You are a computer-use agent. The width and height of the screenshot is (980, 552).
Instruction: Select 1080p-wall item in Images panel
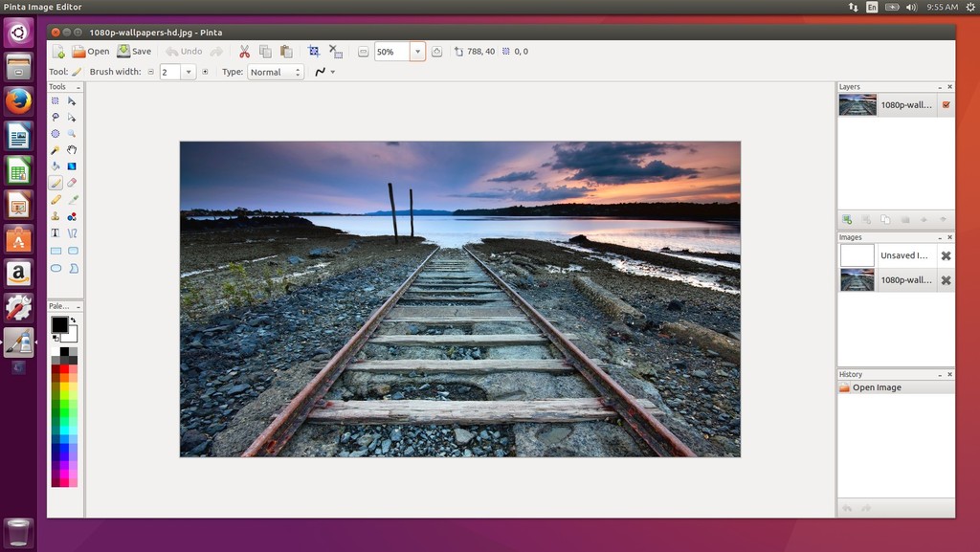(896, 279)
